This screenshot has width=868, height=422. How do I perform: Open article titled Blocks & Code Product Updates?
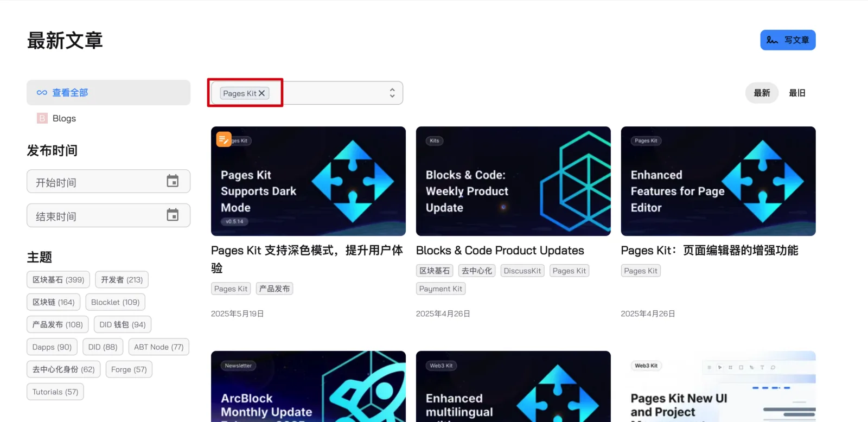500,251
